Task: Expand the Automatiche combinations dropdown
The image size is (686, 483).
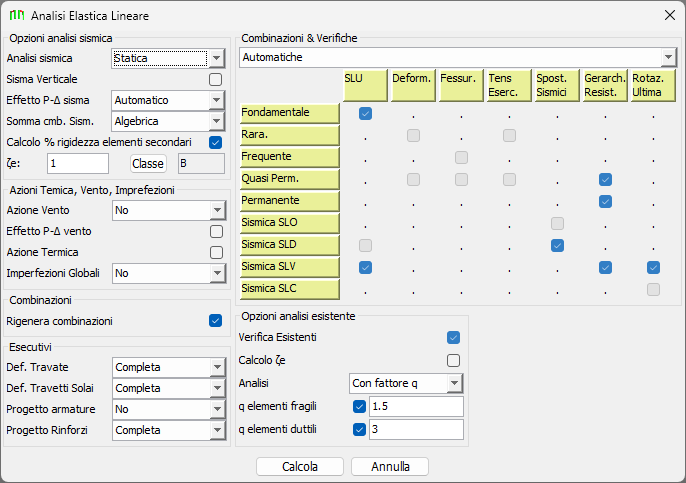Action: coord(668,57)
